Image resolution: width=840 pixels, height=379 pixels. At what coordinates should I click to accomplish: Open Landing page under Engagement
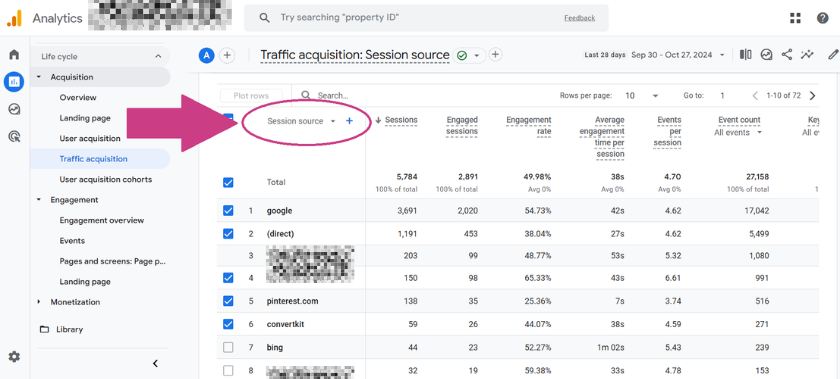[x=85, y=281]
